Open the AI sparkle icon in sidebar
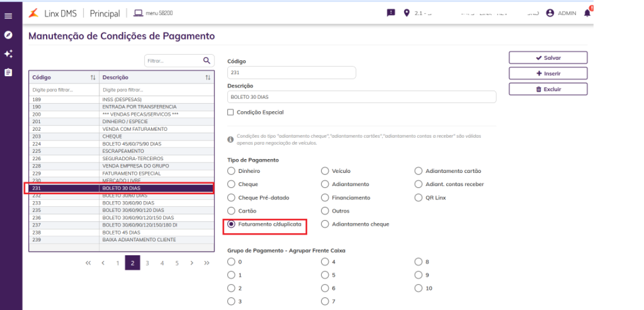 click(8, 54)
